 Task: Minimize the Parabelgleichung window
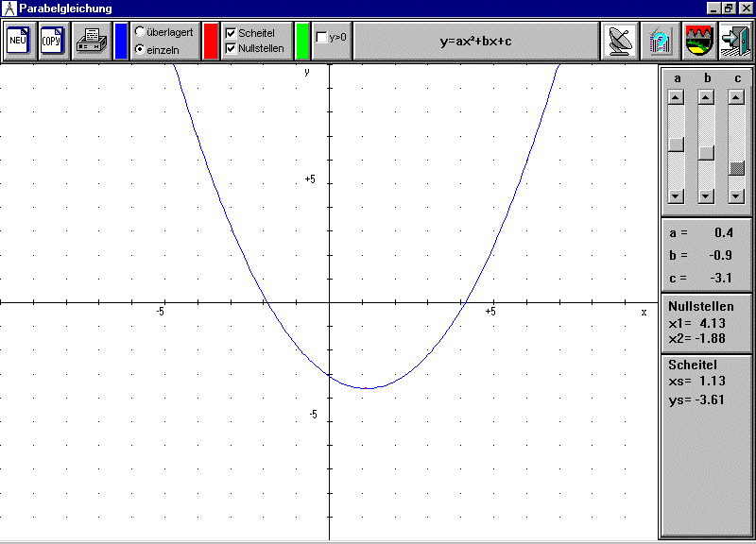click(x=714, y=8)
